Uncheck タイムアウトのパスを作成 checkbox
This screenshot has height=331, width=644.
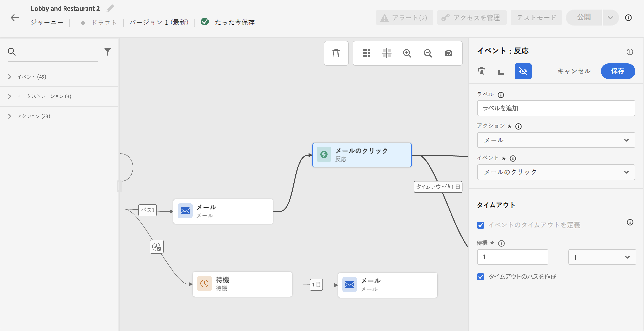480,277
